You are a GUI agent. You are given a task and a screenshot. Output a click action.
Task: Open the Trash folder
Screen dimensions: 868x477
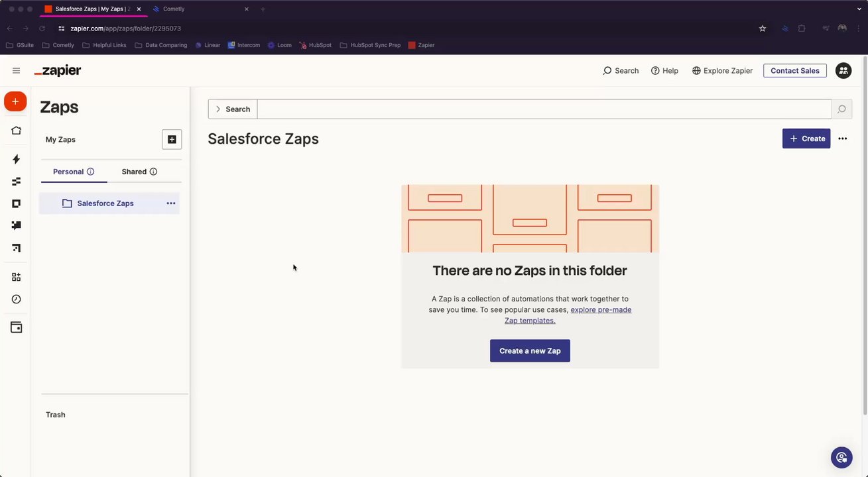point(56,415)
